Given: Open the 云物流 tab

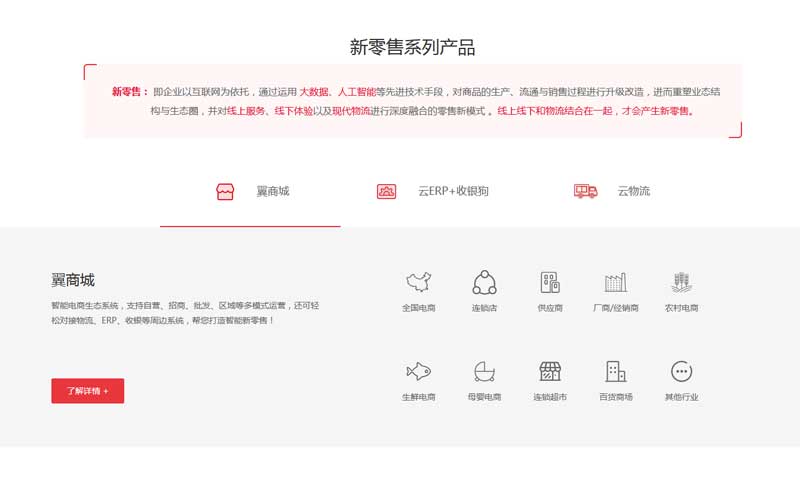Looking at the screenshot, I should [633, 191].
